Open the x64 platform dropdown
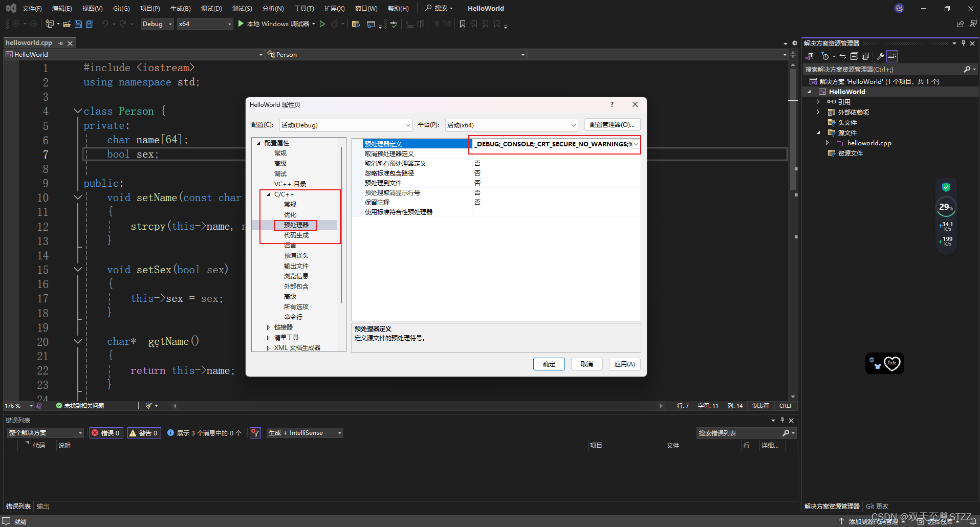The image size is (980, 527). click(x=204, y=24)
